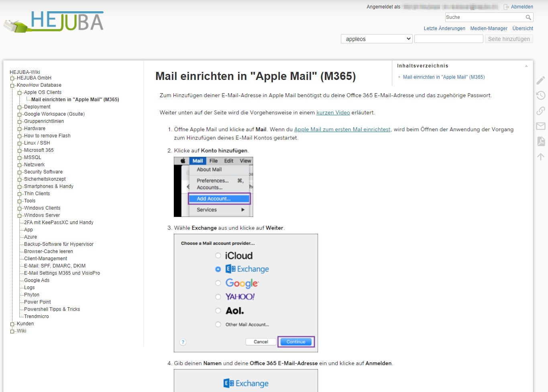Click the backlinks chain icon

click(541, 110)
